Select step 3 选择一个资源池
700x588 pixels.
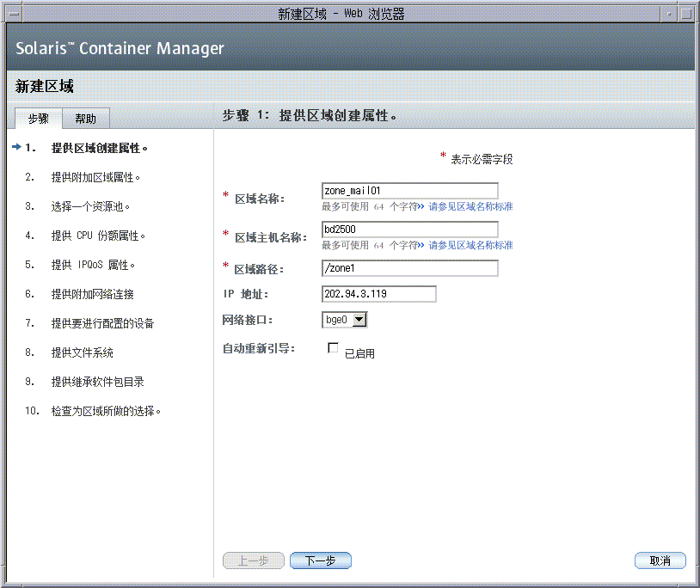click(x=90, y=206)
